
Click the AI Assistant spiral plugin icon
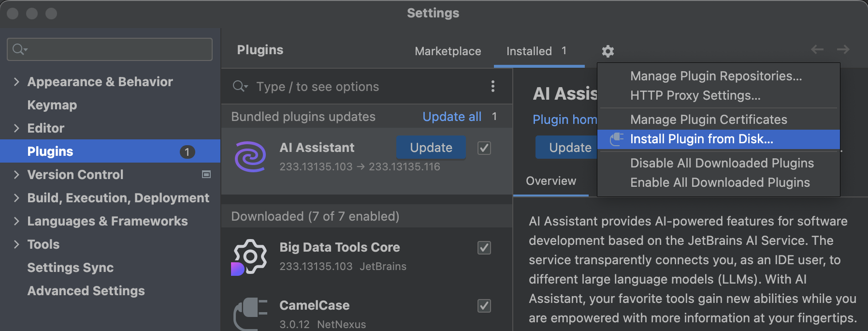250,157
